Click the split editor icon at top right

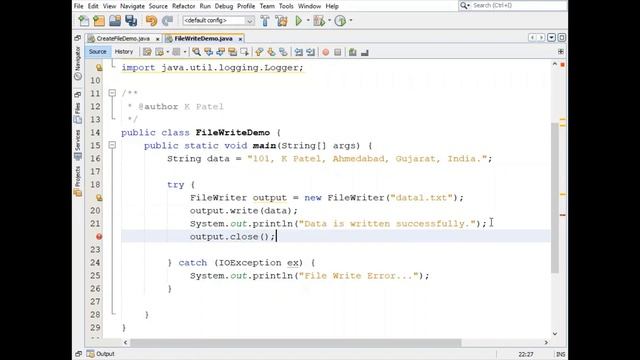[561, 52]
